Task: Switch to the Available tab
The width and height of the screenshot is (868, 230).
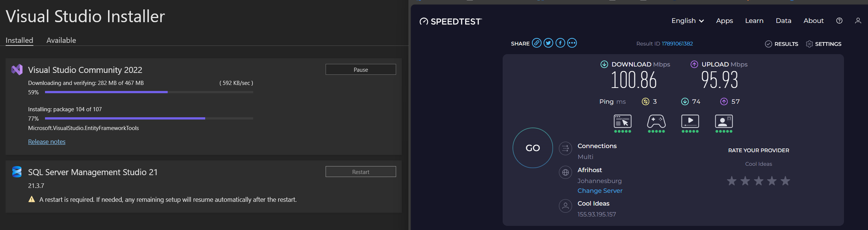Action: [x=61, y=40]
